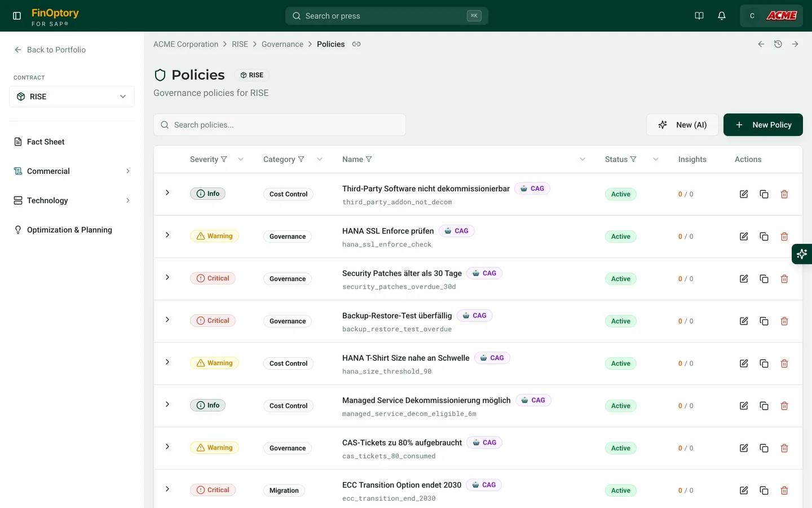Navigate forward with the right arrow icon
The width and height of the screenshot is (812, 508).
tap(796, 43)
